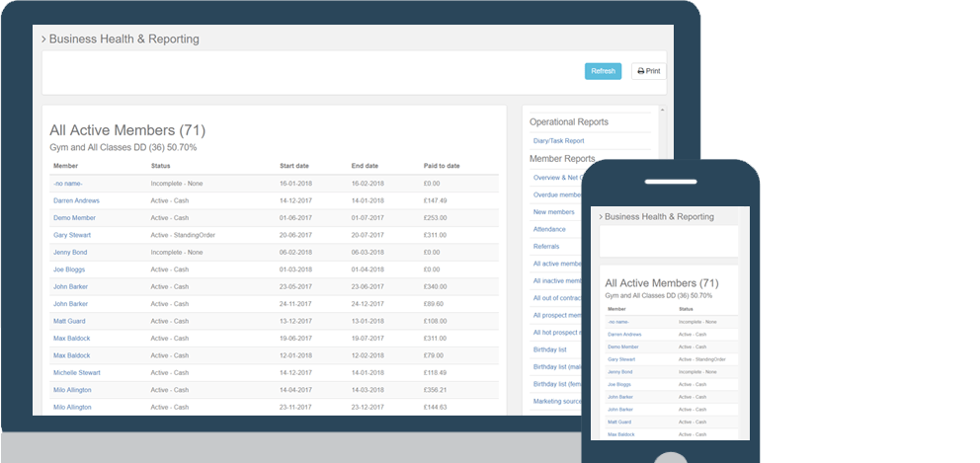This screenshot has height=463, width=980.
Task: Click the Print button with printer icon
Action: click(x=649, y=71)
